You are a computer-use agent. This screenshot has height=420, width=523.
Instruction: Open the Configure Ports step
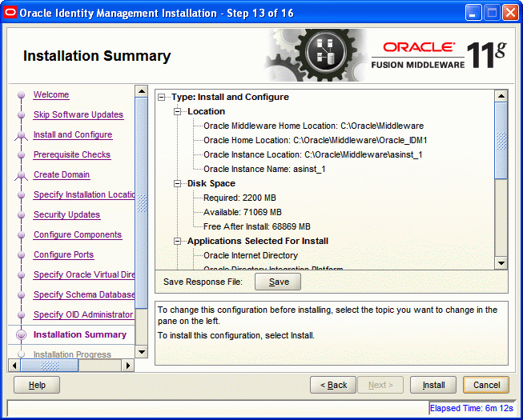point(63,254)
